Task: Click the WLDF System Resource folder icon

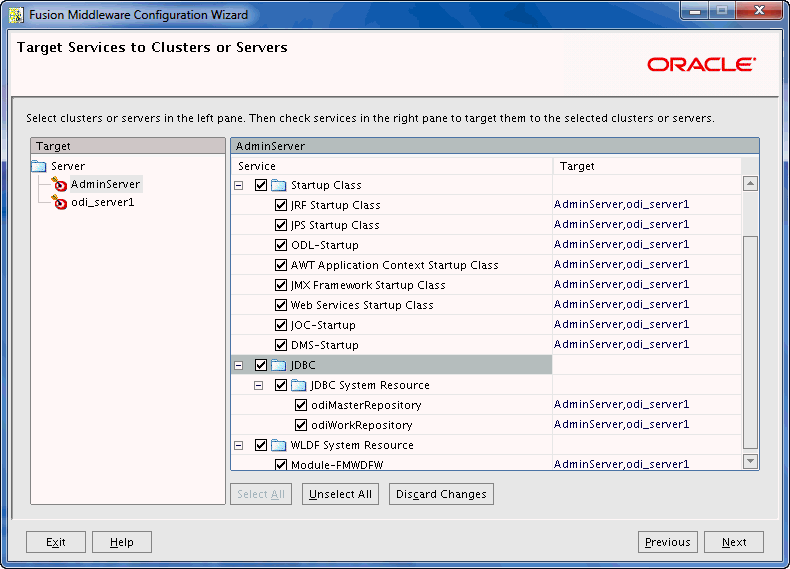Action: pos(279,445)
